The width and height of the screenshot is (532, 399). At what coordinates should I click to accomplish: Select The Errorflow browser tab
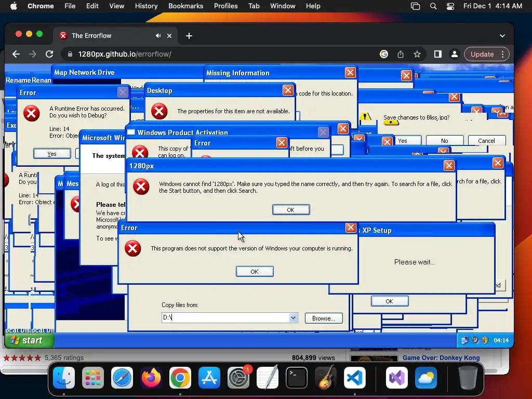(115, 36)
